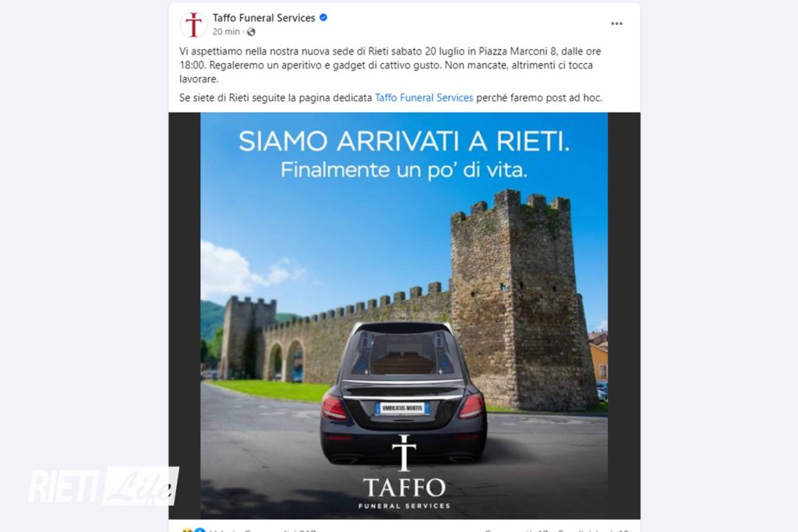
Task: Click the TAFFO Funeral Services wordmark on image
Action: [x=404, y=493]
